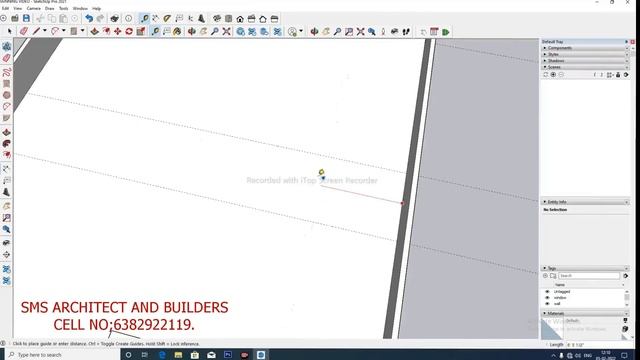The image size is (640, 360).
Task: Select the Scale tool in second toolbar
Action: [141, 31]
